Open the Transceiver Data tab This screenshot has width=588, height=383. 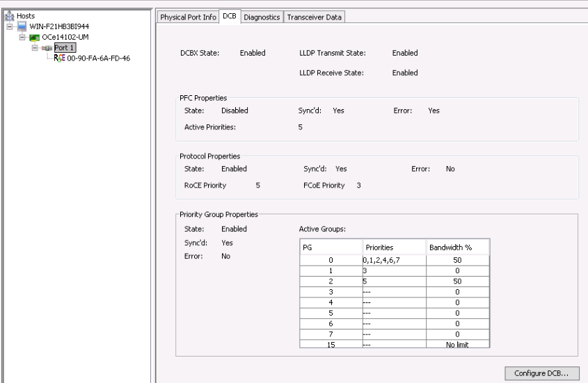tap(315, 17)
